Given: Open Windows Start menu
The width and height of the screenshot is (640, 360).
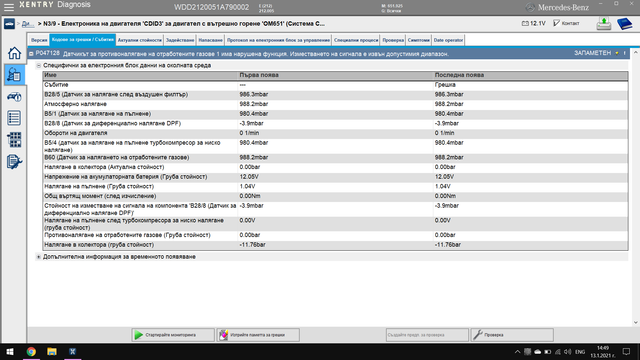Looking at the screenshot, I should pos(10,351).
